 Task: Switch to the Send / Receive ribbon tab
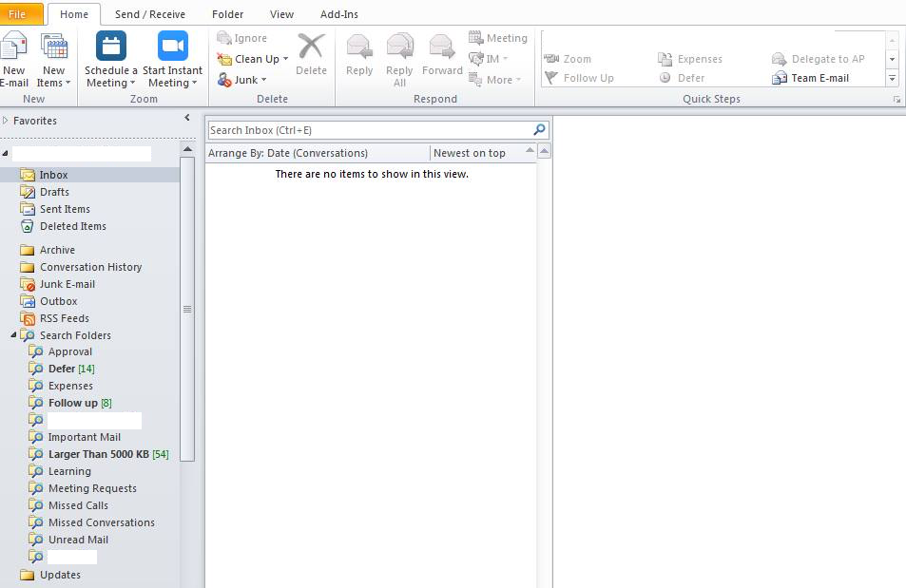(x=150, y=14)
